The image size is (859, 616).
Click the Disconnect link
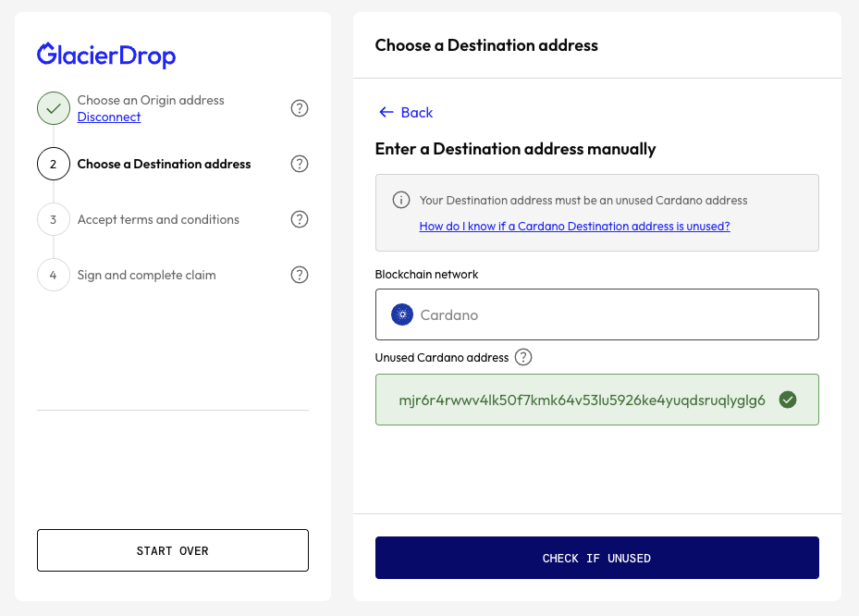coord(109,117)
